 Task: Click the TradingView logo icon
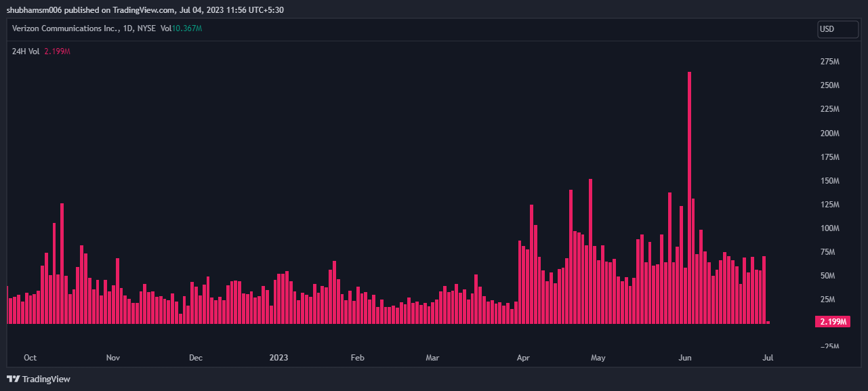[x=13, y=379]
